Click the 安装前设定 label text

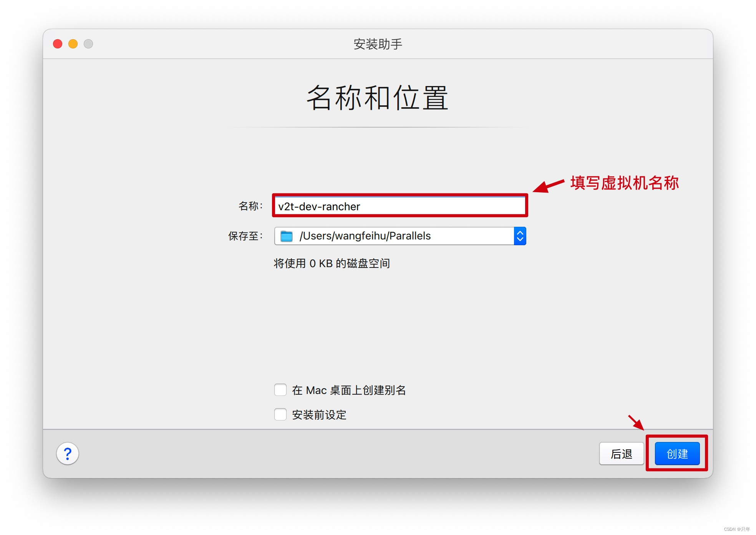(x=319, y=415)
